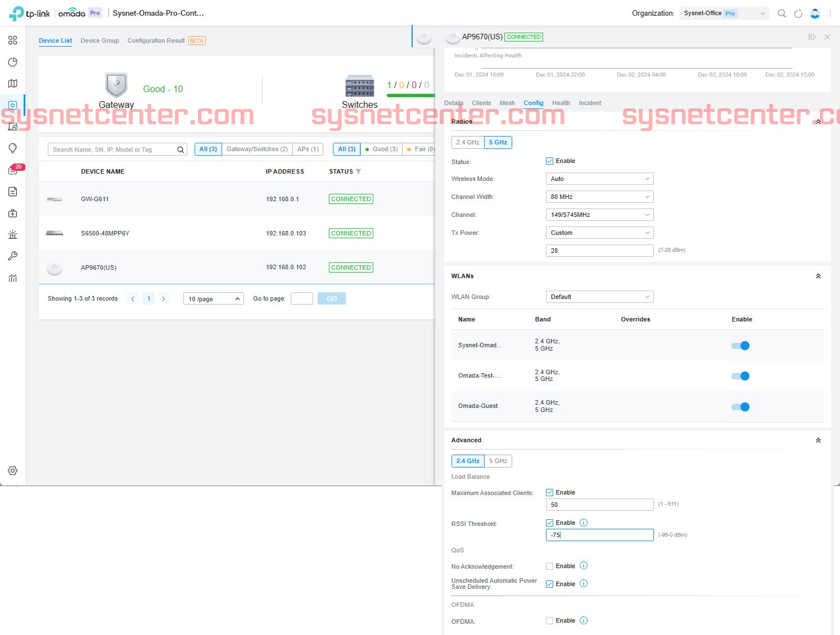Viewport: 840px width, 635px height.
Task: Click the OFDMA info icon
Action: (x=584, y=620)
